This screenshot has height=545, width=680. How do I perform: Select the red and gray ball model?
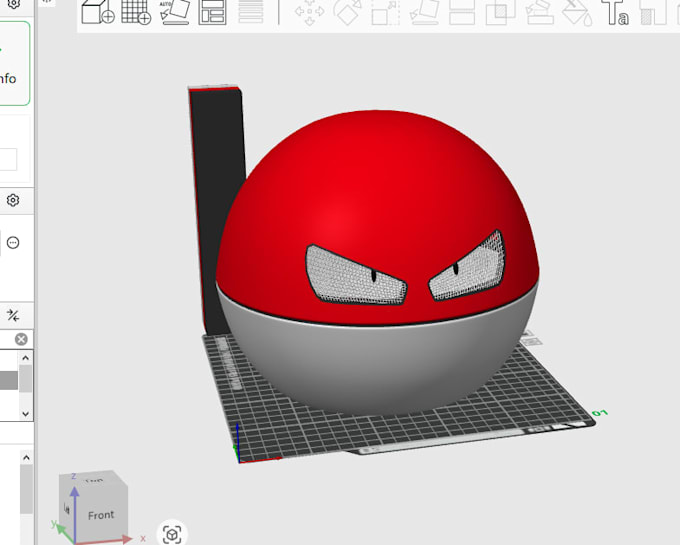click(377, 262)
